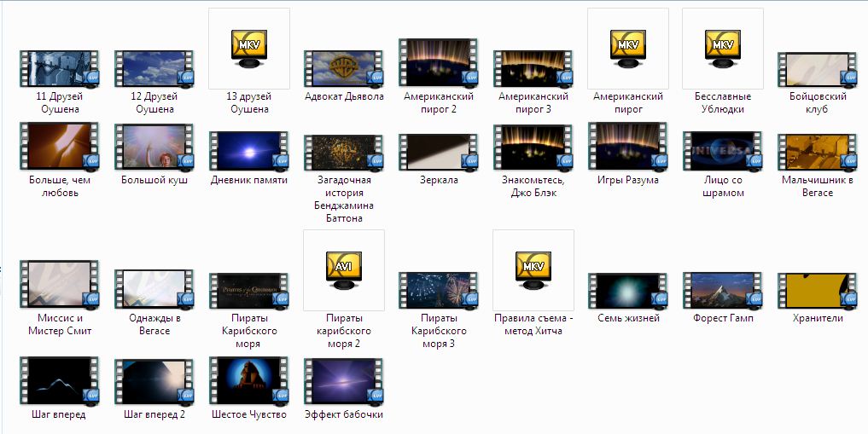
Task: Select the Бойцовский клуб video thumbnail
Action: [817, 69]
